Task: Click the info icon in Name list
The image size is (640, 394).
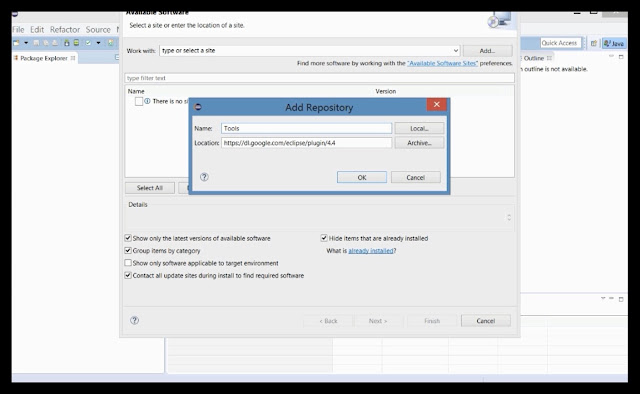Action: [147, 101]
